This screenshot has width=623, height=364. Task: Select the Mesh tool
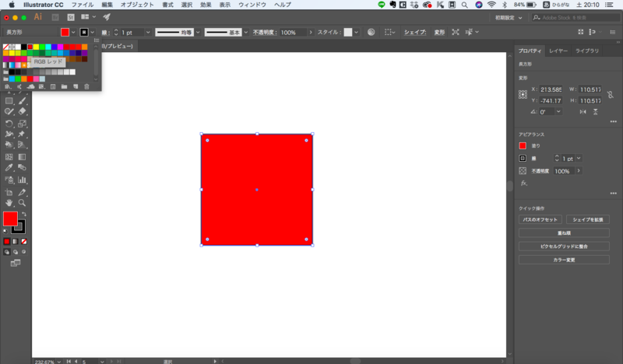coord(9,157)
